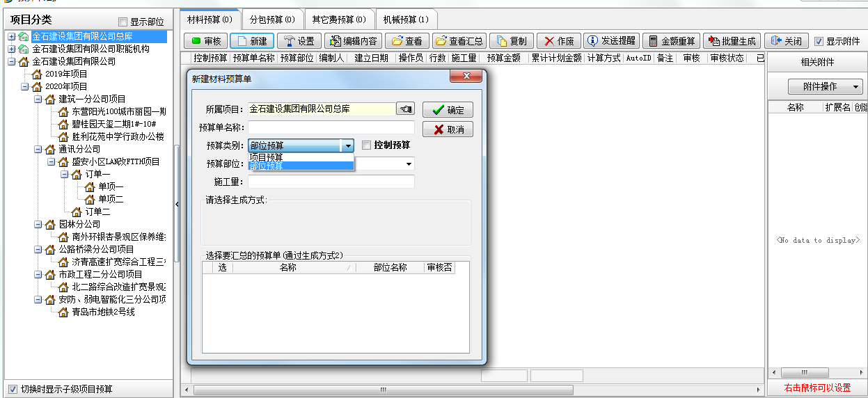
Task: Switch to the 分包预算 tab
Action: 272,19
